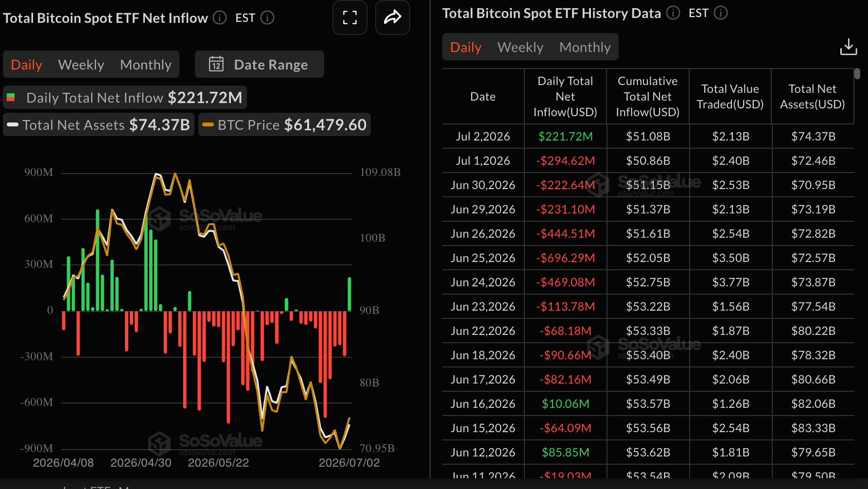Toggle BTC Price line series

coord(284,125)
